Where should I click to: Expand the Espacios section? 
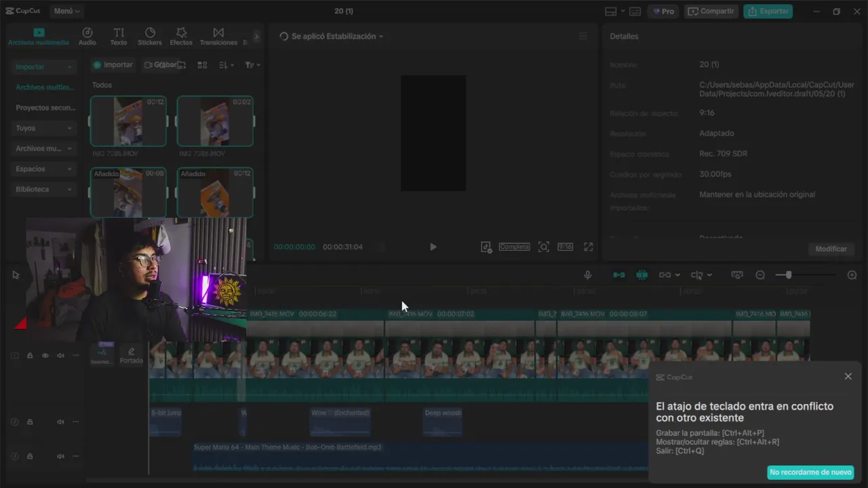44,169
